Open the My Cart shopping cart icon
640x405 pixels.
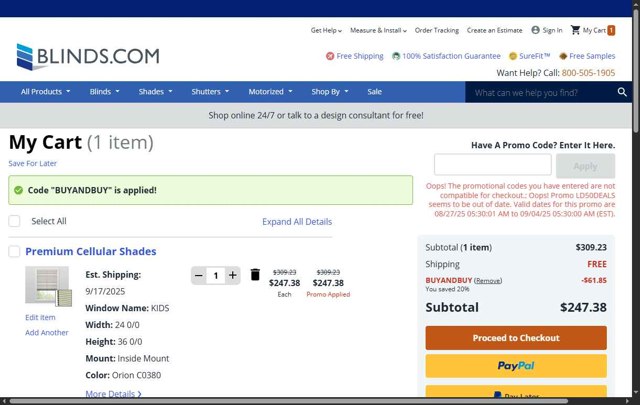point(575,30)
